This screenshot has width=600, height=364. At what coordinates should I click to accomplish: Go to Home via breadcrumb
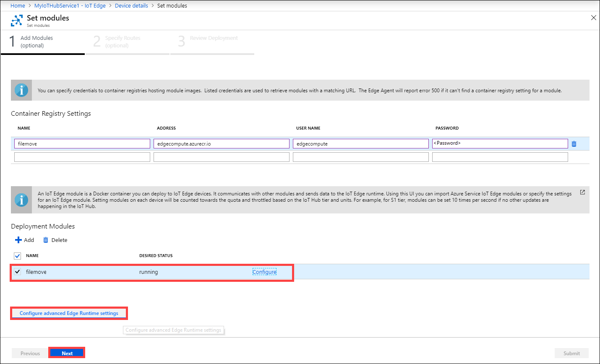pos(18,5)
